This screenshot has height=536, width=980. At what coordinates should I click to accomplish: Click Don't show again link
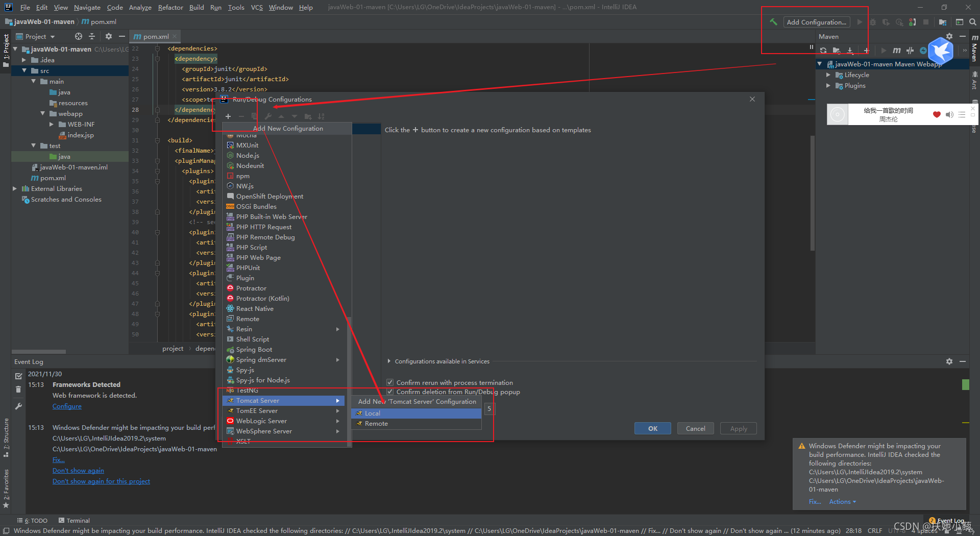coord(78,471)
